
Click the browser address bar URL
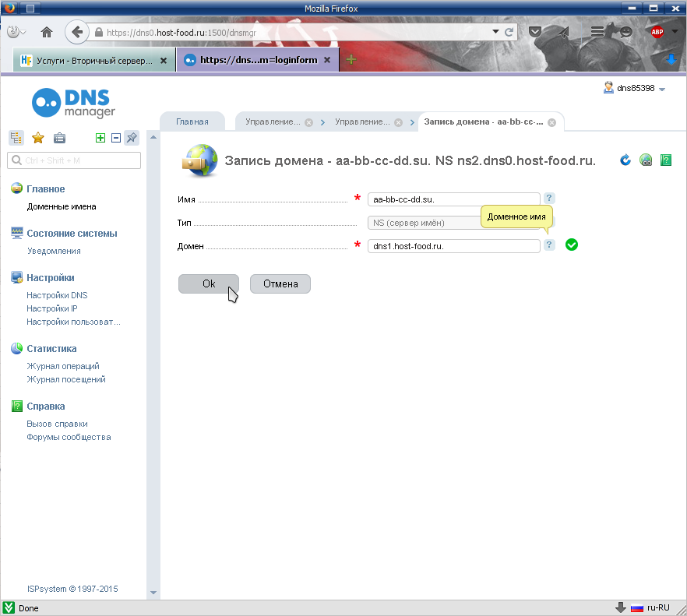(x=181, y=33)
